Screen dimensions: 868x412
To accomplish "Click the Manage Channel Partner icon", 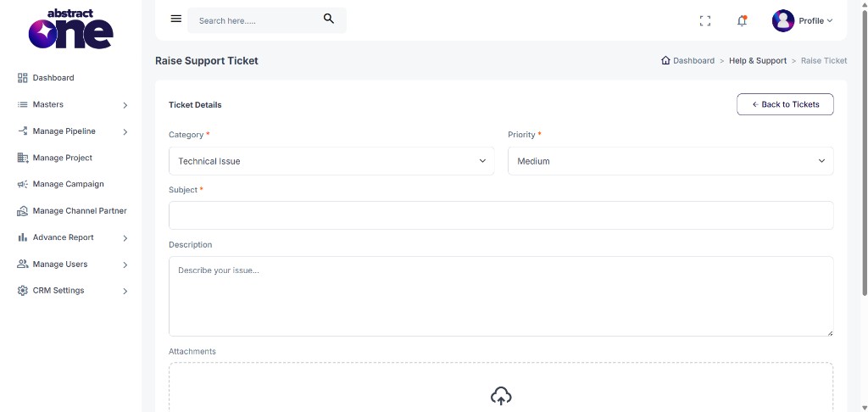I will coord(23,211).
